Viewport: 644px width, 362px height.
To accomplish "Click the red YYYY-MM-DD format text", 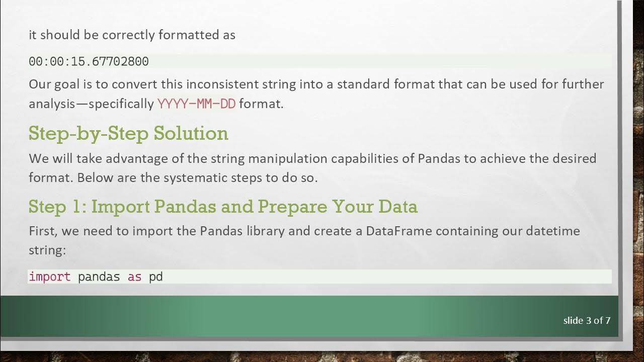I will [x=196, y=104].
